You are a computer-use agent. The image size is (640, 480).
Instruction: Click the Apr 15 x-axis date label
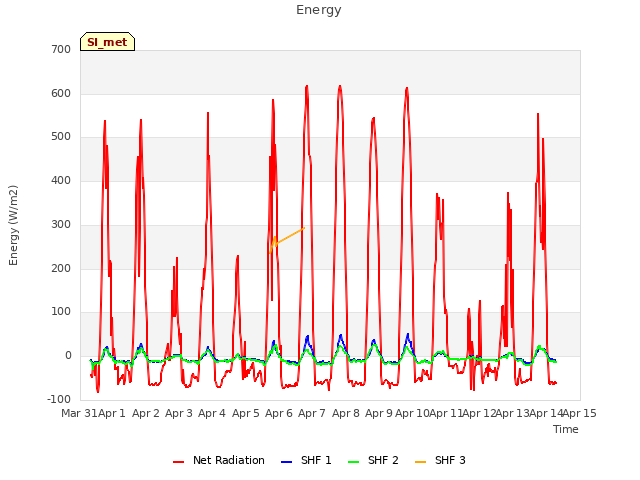580,413
